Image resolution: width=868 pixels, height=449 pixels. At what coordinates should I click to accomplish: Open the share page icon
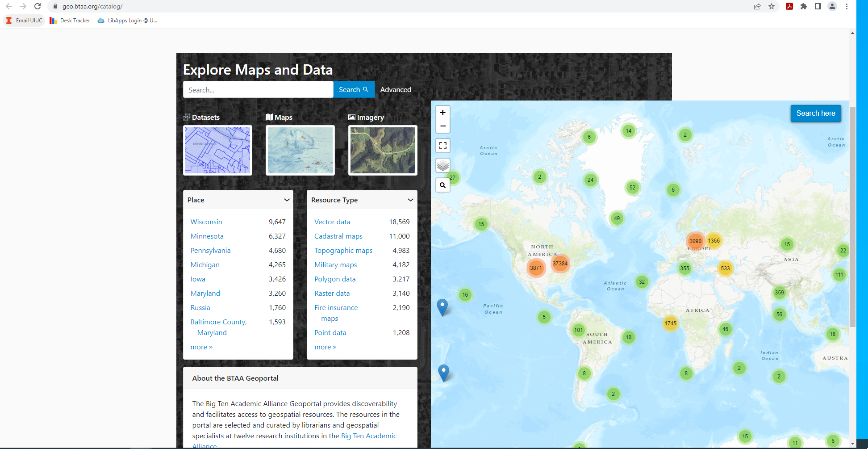[757, 6]
